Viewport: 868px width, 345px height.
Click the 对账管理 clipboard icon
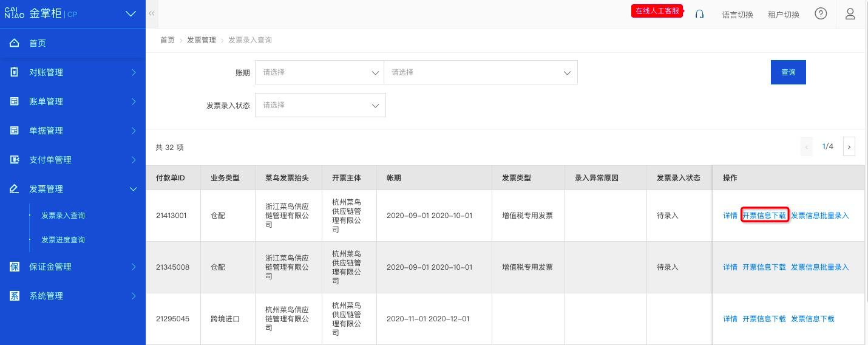(x=15, y=72)
